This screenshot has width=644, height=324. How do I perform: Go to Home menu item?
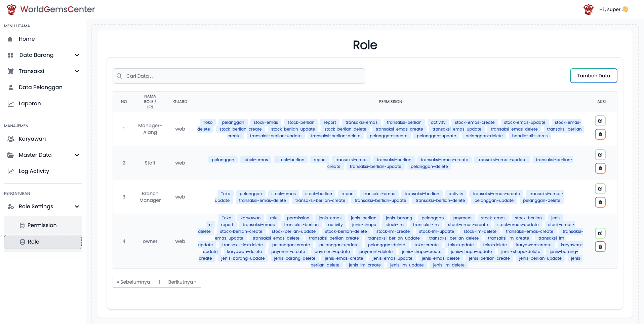pos(43,39)
